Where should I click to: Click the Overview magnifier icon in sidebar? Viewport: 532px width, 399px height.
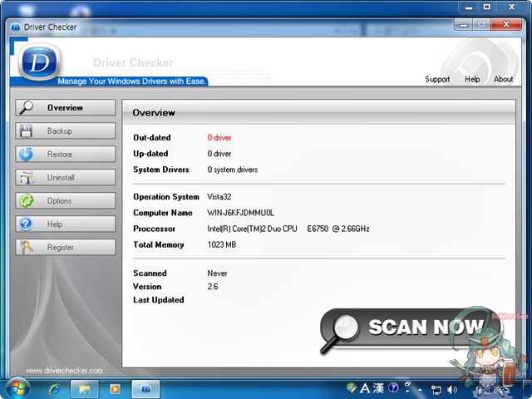click(26, 108)
